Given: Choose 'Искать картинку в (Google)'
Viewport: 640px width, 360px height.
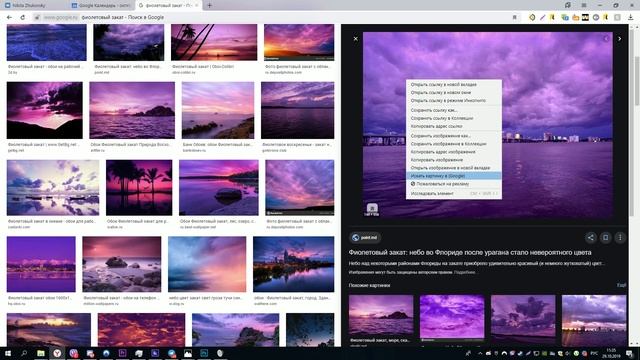Looking at the screenshot, I should click(453, 176).
